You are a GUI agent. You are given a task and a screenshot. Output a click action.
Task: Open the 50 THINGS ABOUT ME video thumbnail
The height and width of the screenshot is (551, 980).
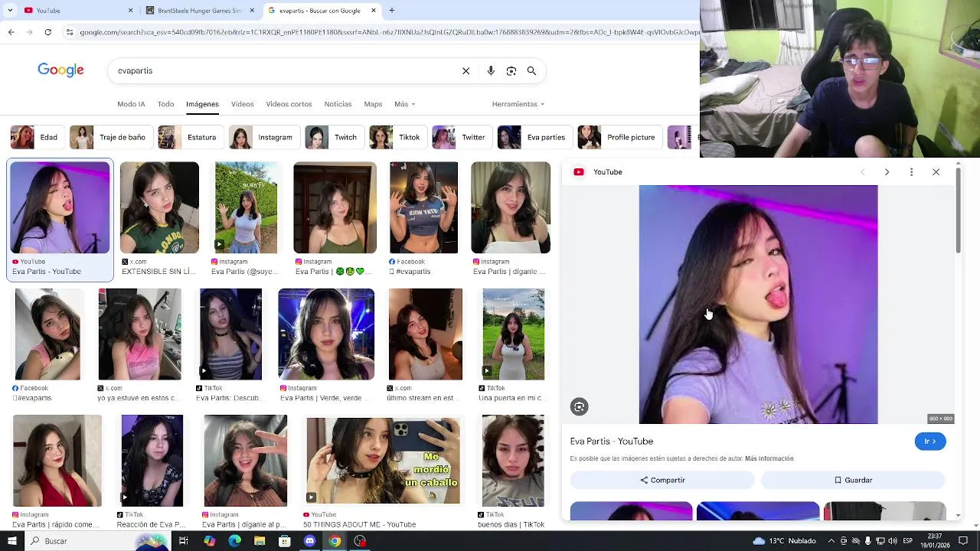pyautogui.click(x=383, y=461)
